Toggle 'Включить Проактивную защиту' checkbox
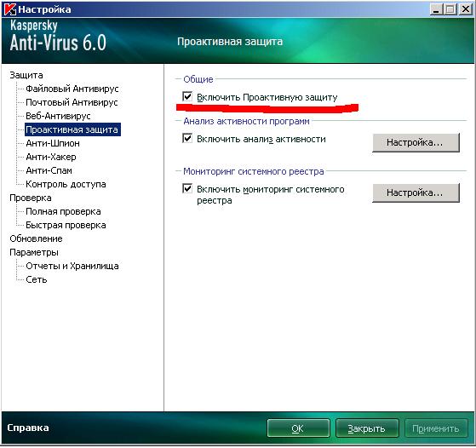This screenshot has width=476, height=448. [x=187, y=97]
